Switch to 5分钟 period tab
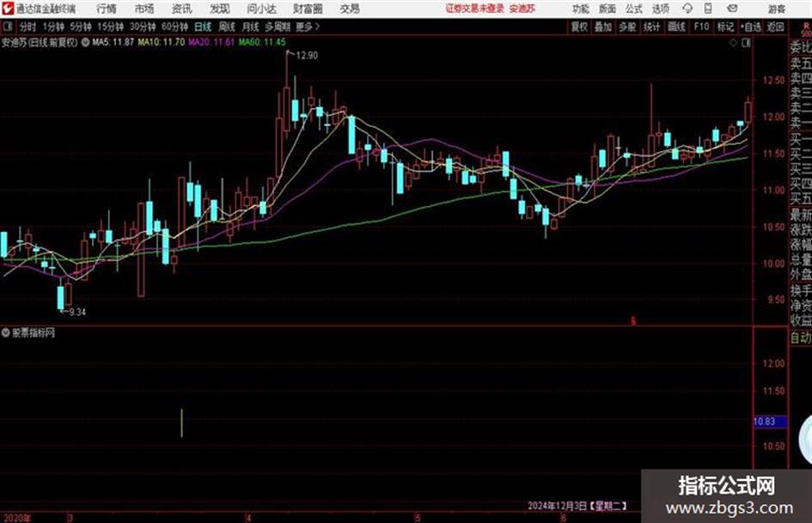 (x=81, y=27)
